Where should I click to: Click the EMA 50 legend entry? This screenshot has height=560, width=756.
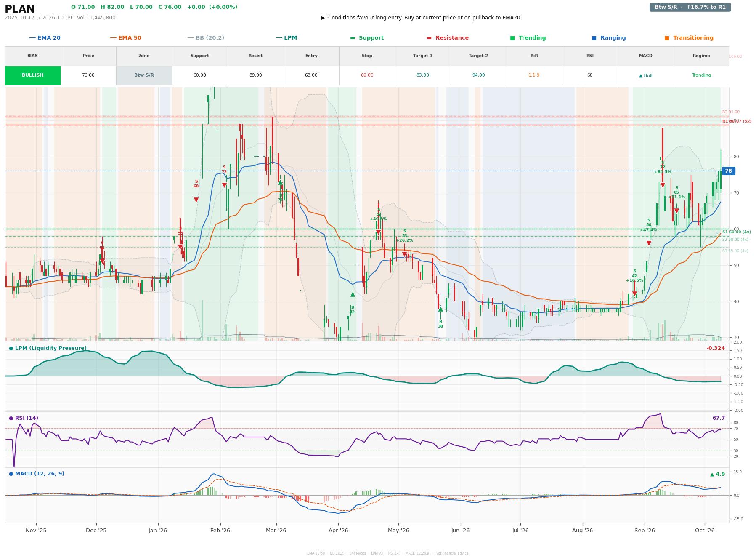[x=125, y=38]
